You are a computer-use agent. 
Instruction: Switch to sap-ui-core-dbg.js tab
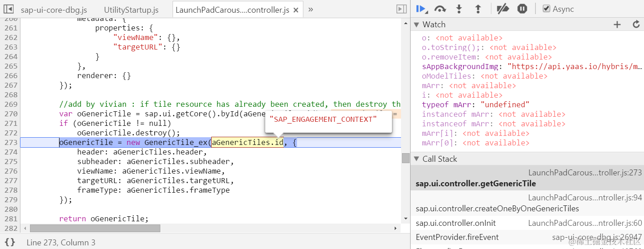pyautogui.click(x=54, y=10)
